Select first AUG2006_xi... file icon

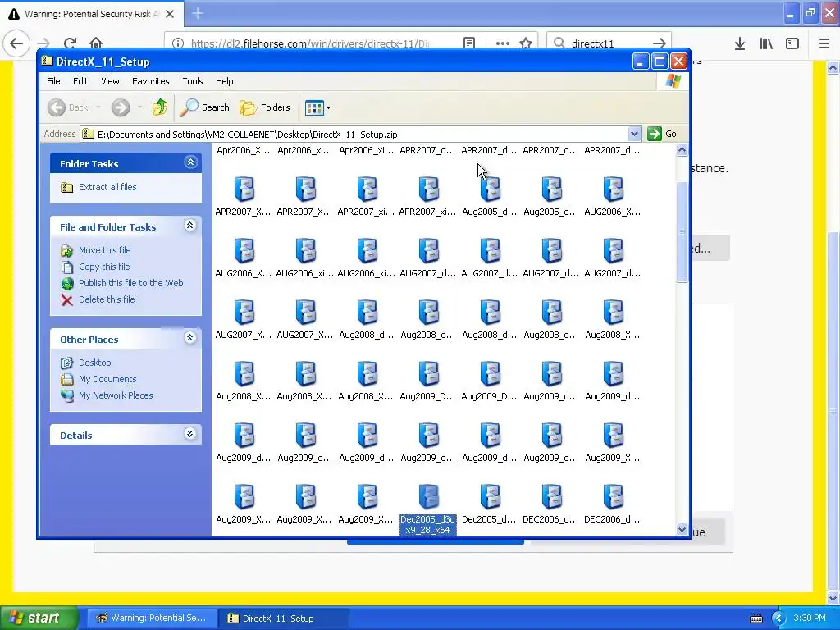pyautogui.click(x=305, y=251)
